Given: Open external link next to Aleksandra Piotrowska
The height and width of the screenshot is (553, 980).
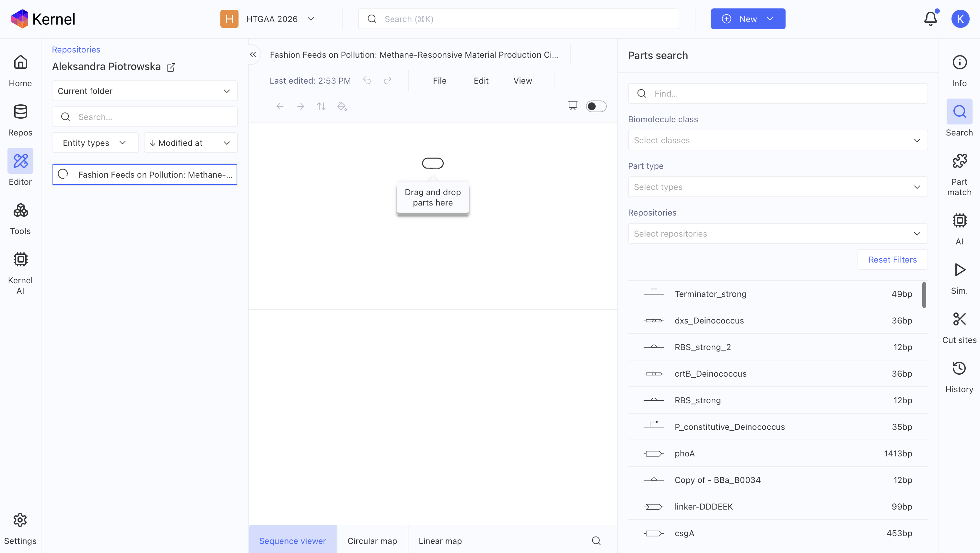Looking at the screenshot, I should click(x=171, y=67).
